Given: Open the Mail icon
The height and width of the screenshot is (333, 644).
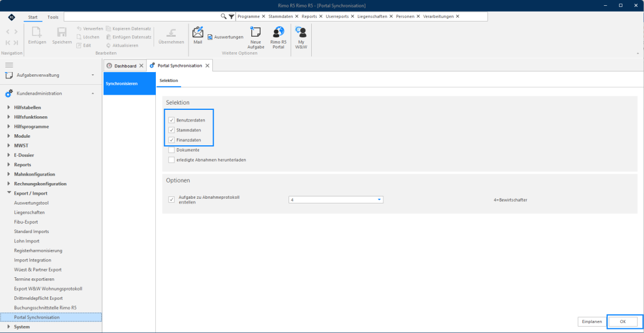Looking at the screenshot, I should [198, 32].
